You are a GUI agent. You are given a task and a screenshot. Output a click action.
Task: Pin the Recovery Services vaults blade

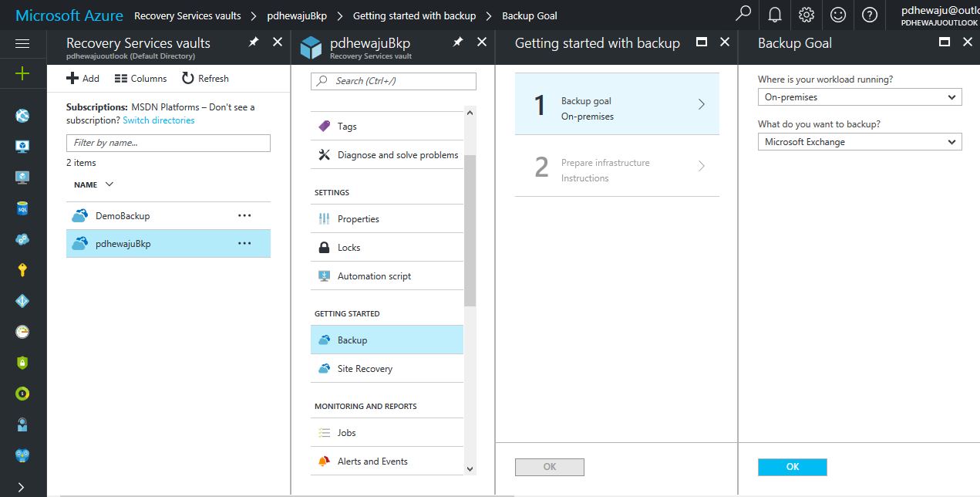254,42
